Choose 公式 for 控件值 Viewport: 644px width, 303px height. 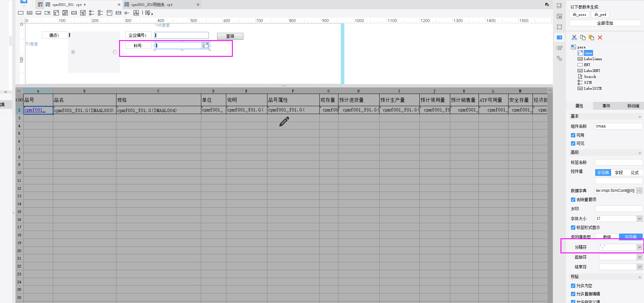[634, 173]
